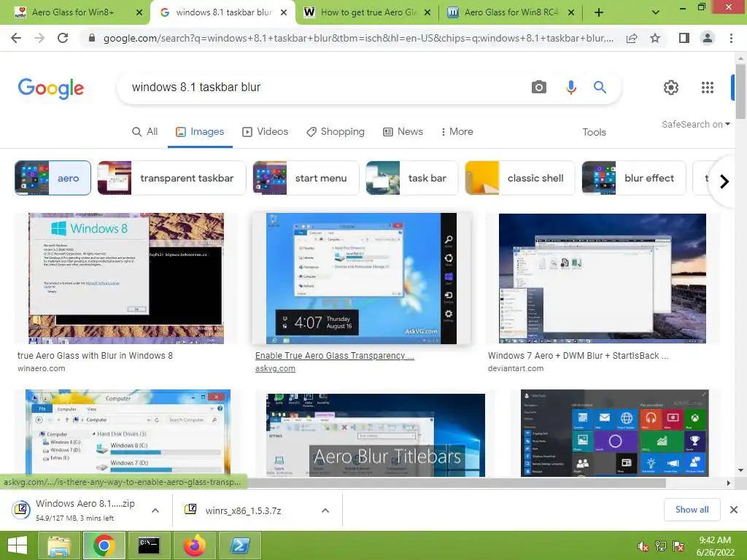Launch Firefox from the taskbar
Screen dimensions: 747x560
pyautogui.click(x=194, y=545)
